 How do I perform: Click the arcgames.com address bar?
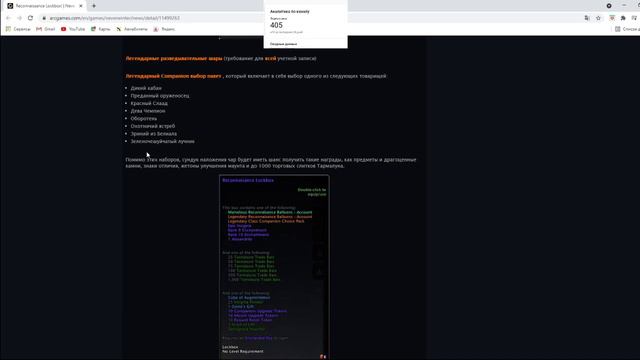click(115, 18)
